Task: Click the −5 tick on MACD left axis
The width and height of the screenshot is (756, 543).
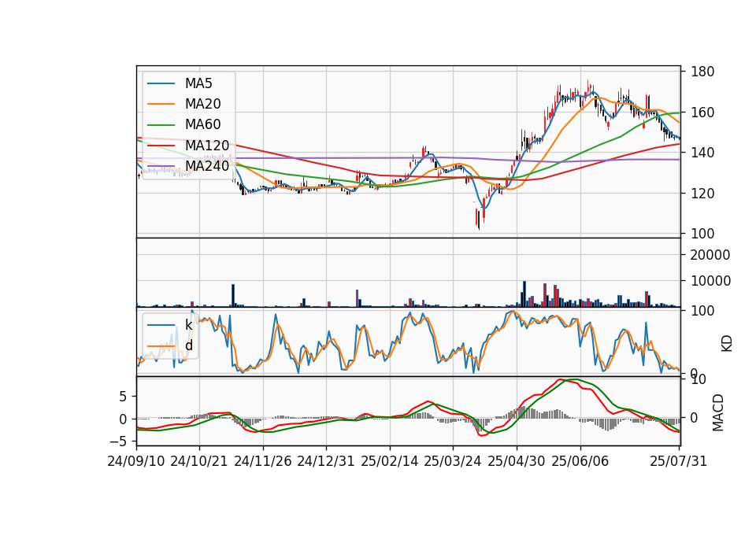Action: (119, 441)
